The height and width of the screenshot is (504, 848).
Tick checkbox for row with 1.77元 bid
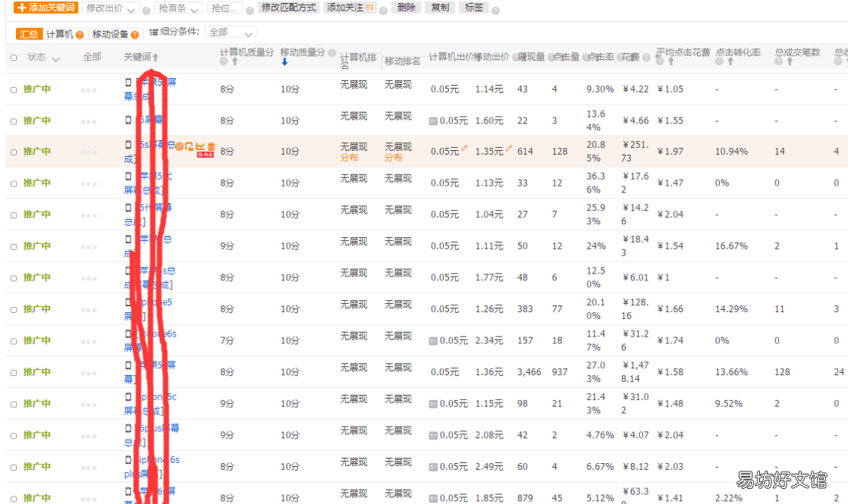coord(14,278)
